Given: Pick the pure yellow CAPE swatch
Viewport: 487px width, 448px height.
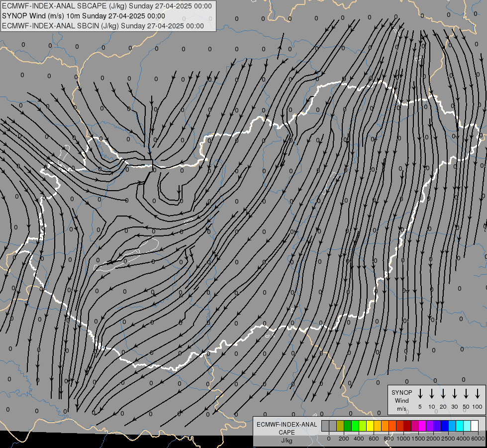Looking at the screenshot, I should 370,426.
